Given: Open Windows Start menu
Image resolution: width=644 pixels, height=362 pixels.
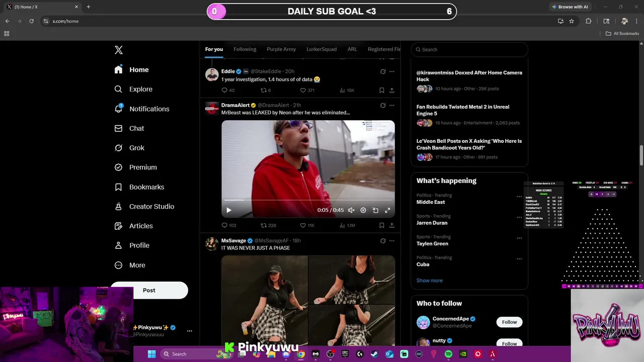Looking at the screenshot, I should tap(151, 354).
